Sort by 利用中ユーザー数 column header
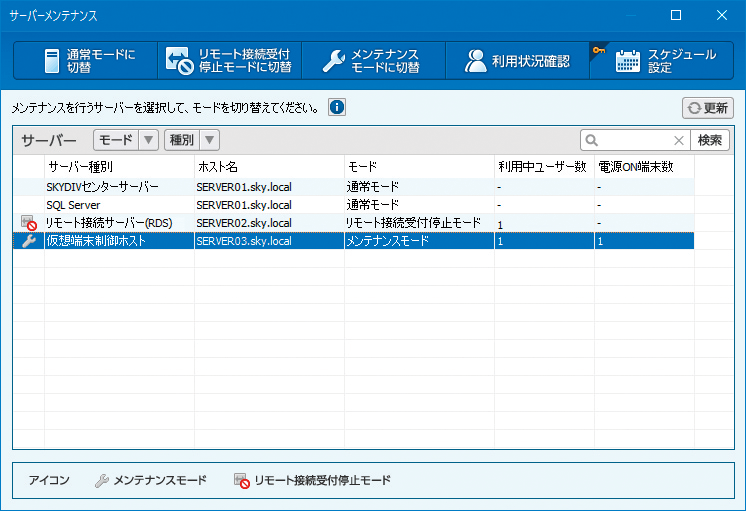 click(x=543, y=166)
